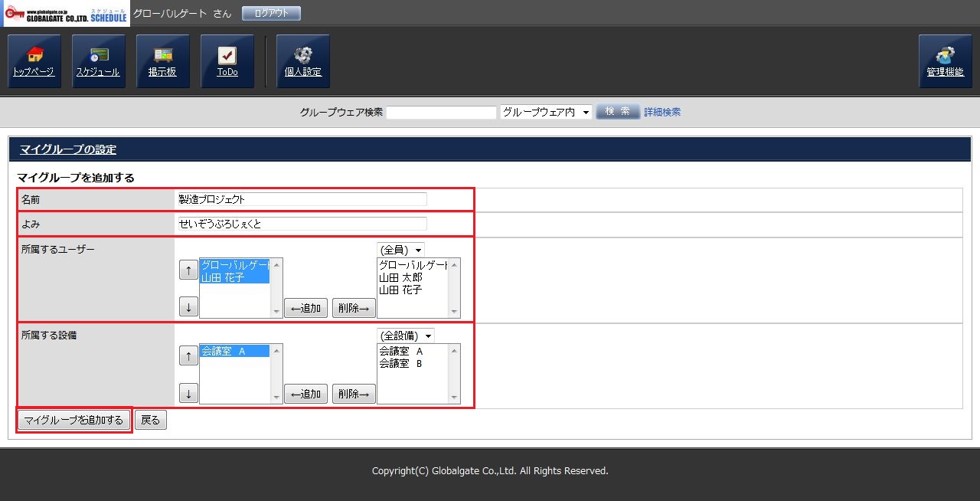The width and height of the screenshot is (980, 501).
Task: Expand the (全設備) facility filter dropdown
Action: pyautogui.click(x=406, y=336)
